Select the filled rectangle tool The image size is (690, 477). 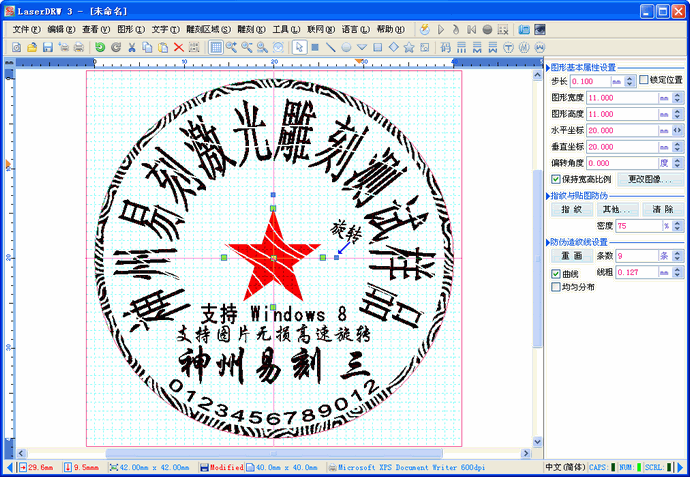click(x=315, y=47)
